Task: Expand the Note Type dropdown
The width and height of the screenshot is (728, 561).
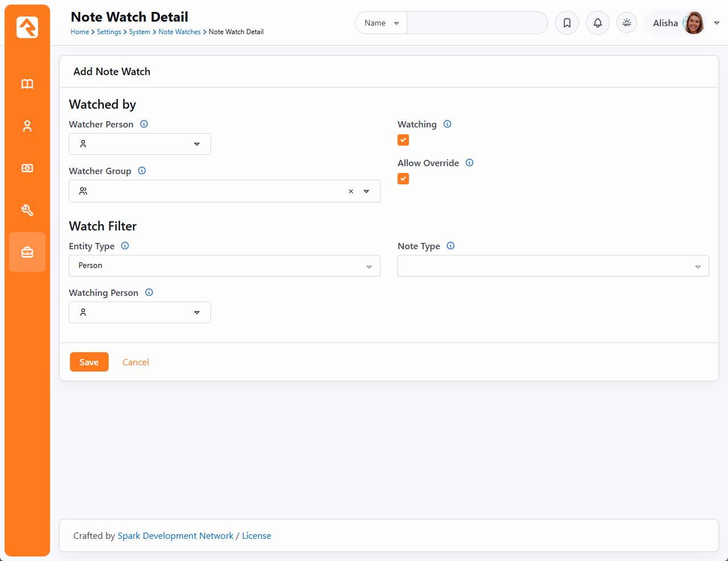Action: click(x=553, y=266)
